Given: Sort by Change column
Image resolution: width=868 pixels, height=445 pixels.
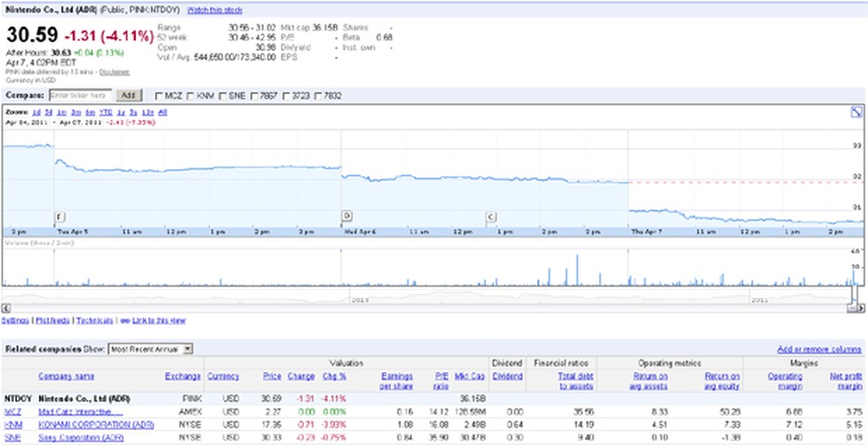Looking at the screenshot, I should (301, 376).
